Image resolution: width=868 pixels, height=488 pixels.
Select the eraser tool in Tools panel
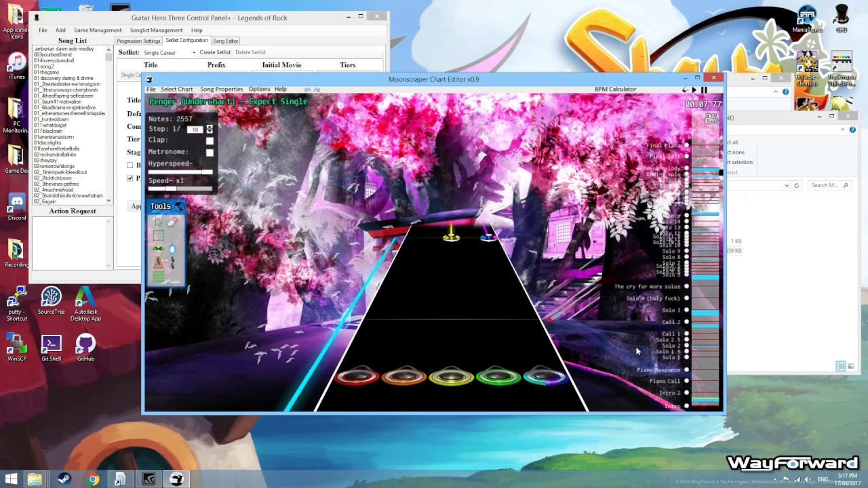tap(172, 222)
